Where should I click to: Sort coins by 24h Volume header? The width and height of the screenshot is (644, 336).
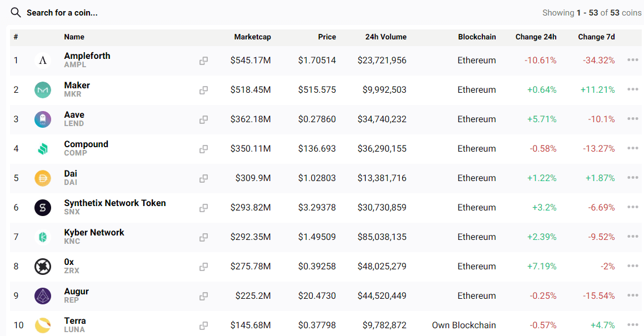(x=386, y=37)
